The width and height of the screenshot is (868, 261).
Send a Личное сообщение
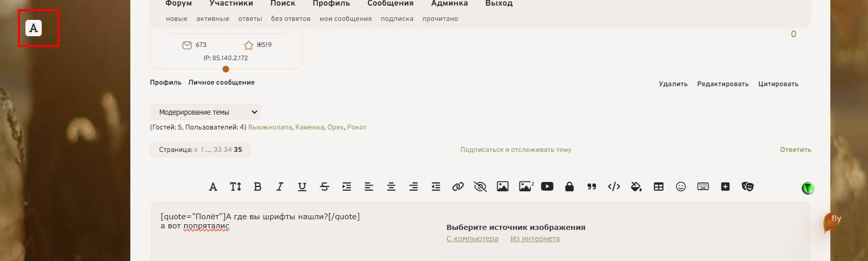(221, 83)
